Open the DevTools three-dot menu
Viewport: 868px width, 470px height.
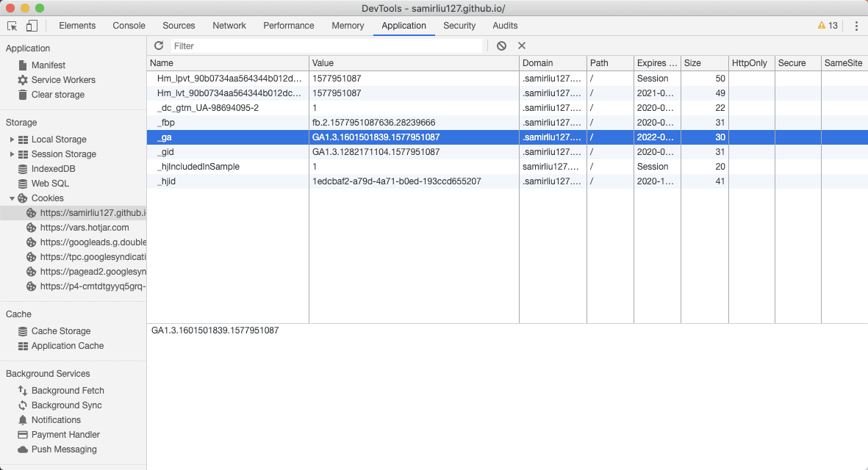click(856, 26)
